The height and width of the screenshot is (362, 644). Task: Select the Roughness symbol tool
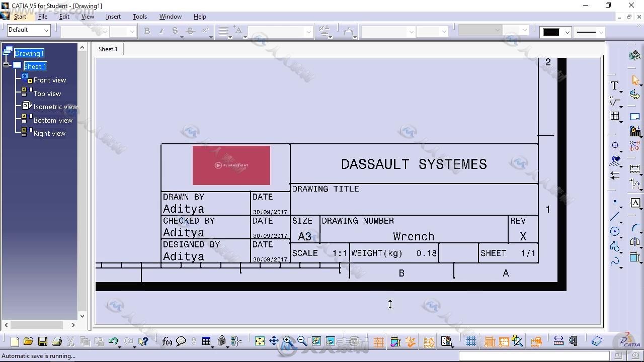614,102
